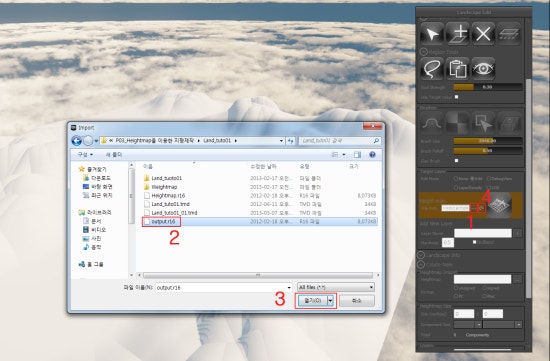Viewport: 550px width, 361px height.
Task: Open the 구성 organize menu
Action: click(85, 155)
